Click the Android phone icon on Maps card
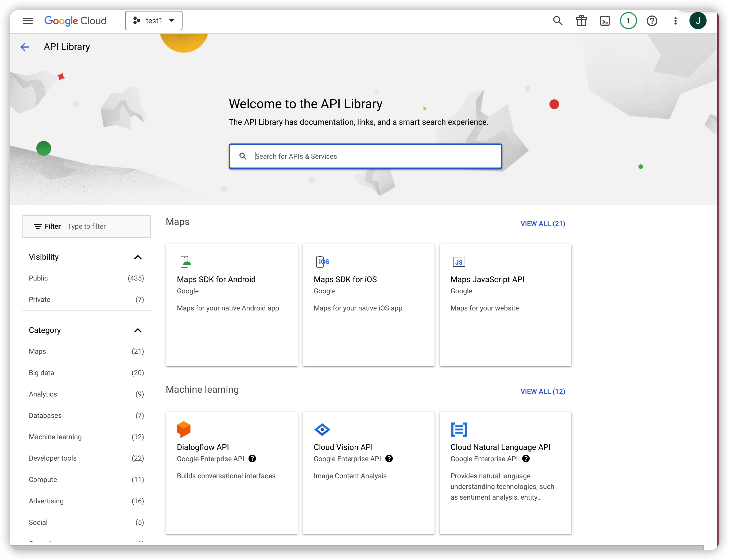This screenshot has width=729, height=560. tap(186, 262)
